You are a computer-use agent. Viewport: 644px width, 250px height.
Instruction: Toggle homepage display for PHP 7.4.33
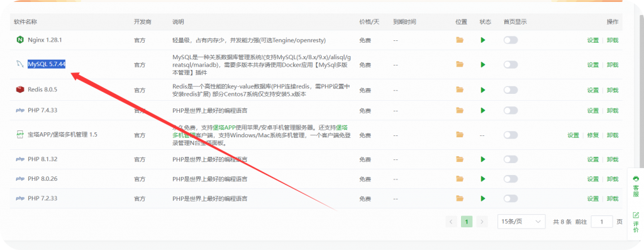pyautogui.click(x=511, y=110)
